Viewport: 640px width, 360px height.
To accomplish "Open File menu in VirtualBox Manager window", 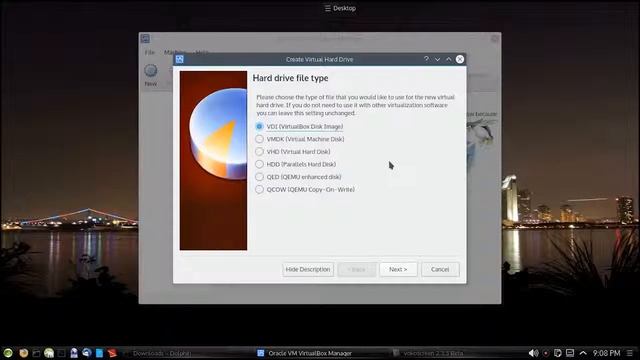I will [x=150, y=52].
